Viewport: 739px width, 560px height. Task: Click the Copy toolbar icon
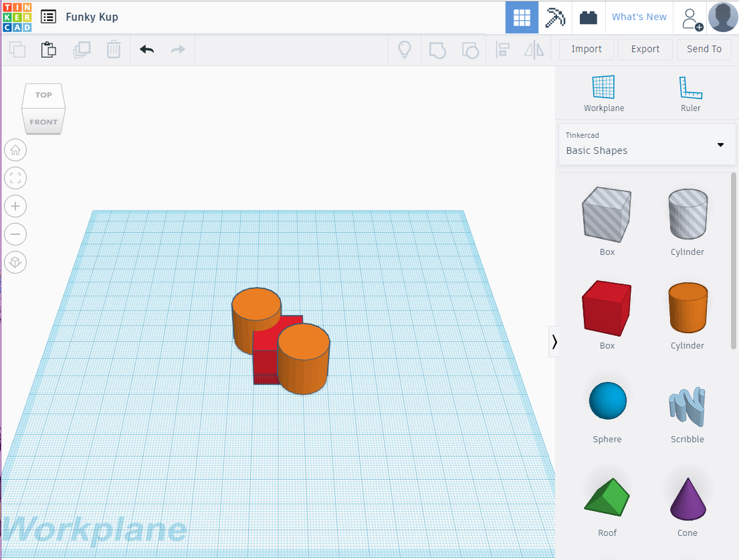(x=18, y=50)
